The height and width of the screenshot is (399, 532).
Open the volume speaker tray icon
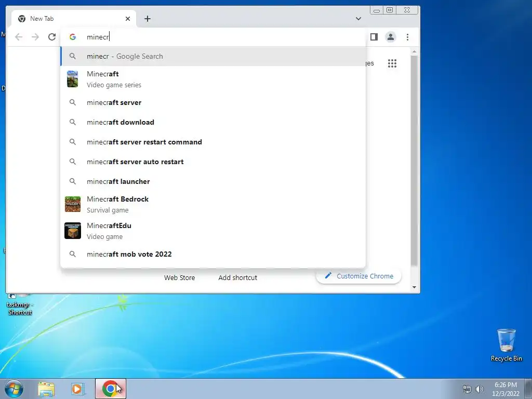coord(480,389)
